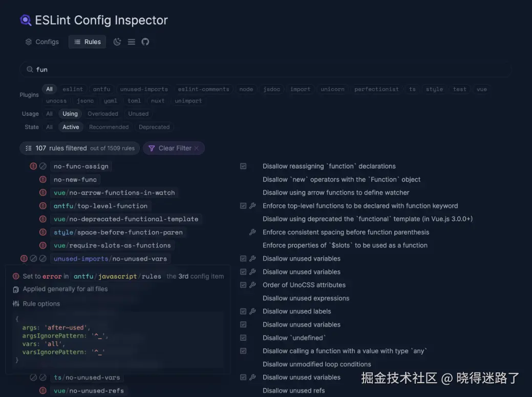
Task: Open the no-func-assign rule name
Action: [x=81, y=166]
